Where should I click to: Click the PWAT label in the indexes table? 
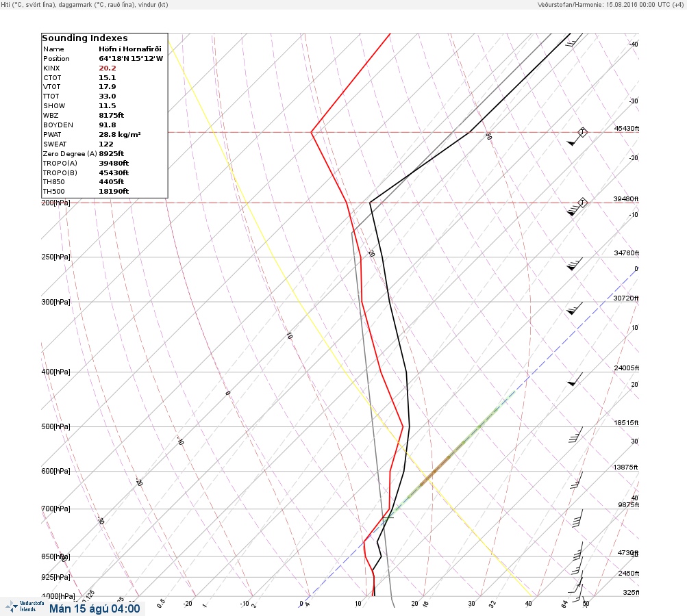tap(52, 135)
